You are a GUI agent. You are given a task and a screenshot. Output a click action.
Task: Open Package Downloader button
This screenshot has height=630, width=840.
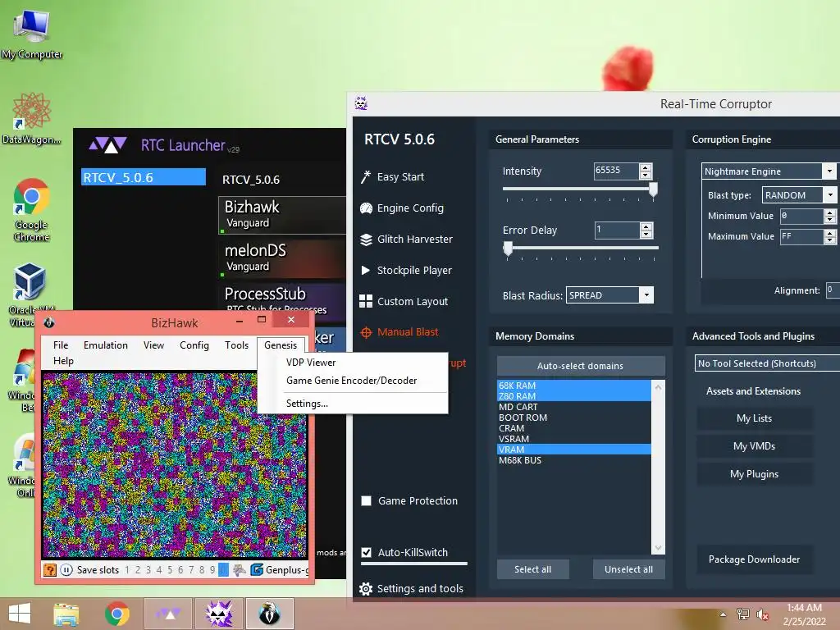[755, 559]
